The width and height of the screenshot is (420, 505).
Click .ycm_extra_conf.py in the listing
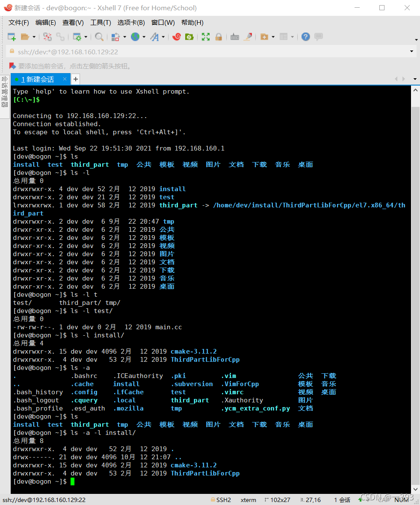coord(255,408)
